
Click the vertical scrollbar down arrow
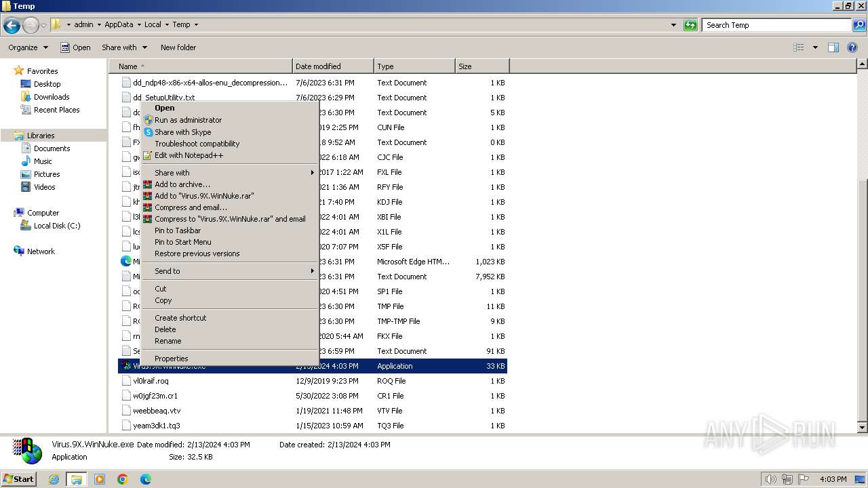tap(862, 428)
